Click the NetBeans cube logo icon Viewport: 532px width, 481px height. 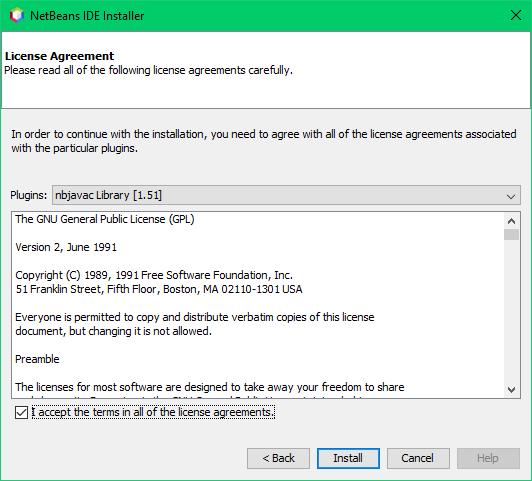click(x=16, y=16)
